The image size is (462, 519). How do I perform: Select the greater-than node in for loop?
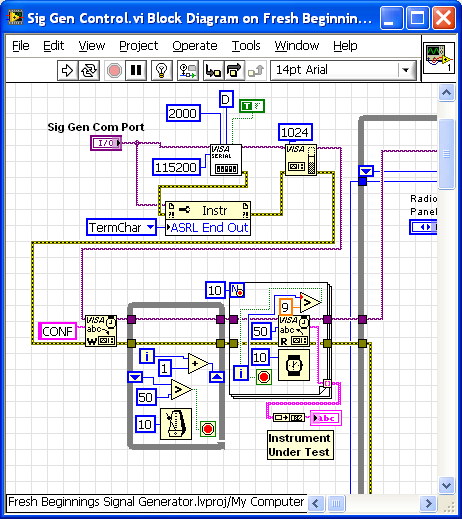point(310,302)
